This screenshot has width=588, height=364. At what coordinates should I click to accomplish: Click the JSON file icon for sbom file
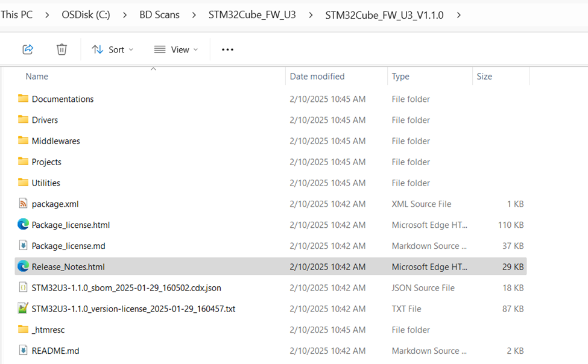23,287
